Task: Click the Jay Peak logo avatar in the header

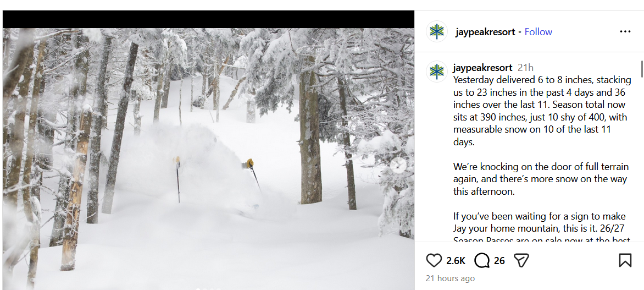Action: click(437, 32)
